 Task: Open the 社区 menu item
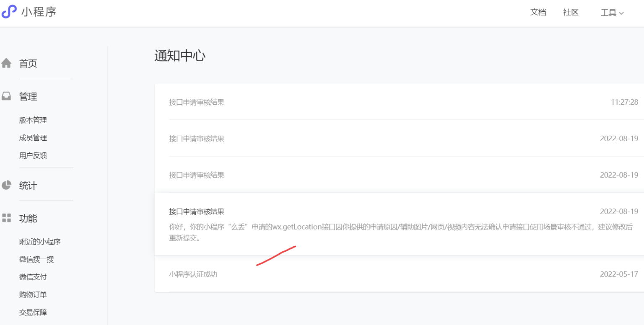[570, 12]
